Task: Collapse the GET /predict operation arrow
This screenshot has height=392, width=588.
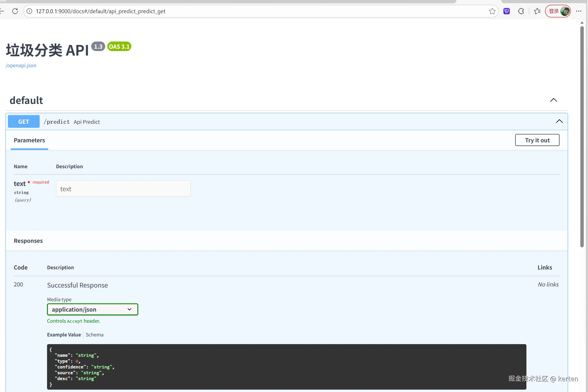Action: coord(559,121)
